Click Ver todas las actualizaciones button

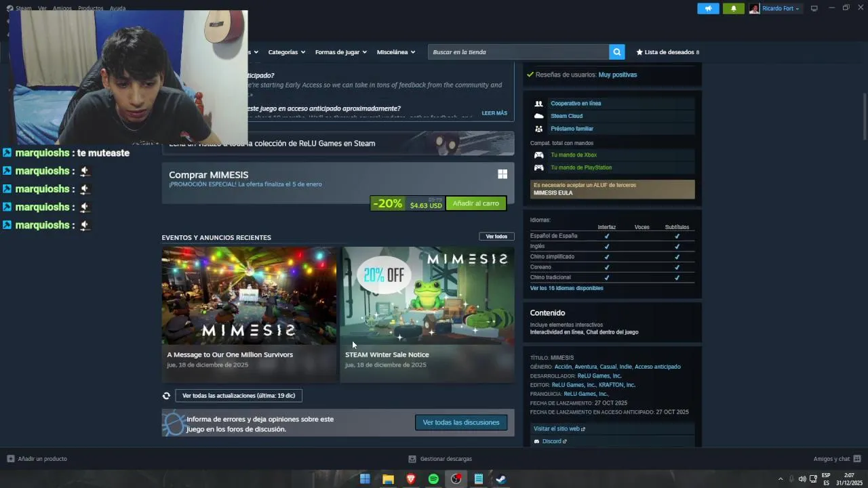click(x=239, y=396)
